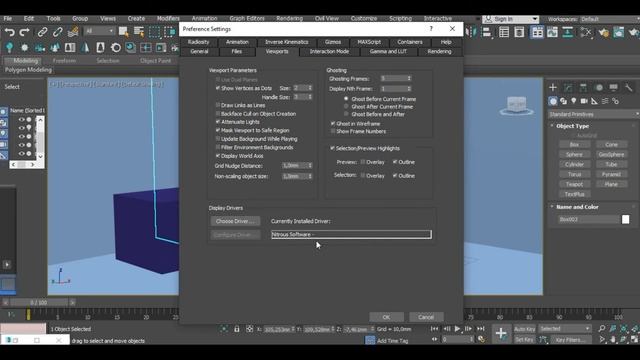Click the GeoSphere primitive button

coord(611,154)
